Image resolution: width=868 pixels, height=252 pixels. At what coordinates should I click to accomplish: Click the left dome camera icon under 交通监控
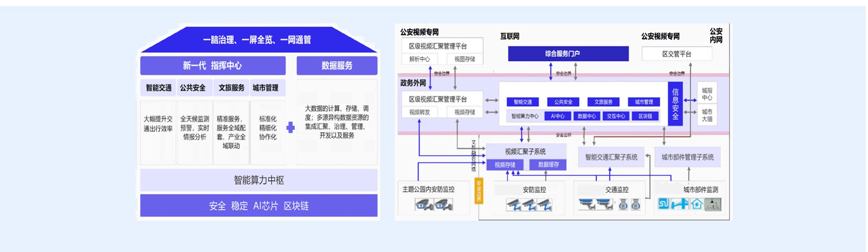pyautogui.click(x=623, y=205)
